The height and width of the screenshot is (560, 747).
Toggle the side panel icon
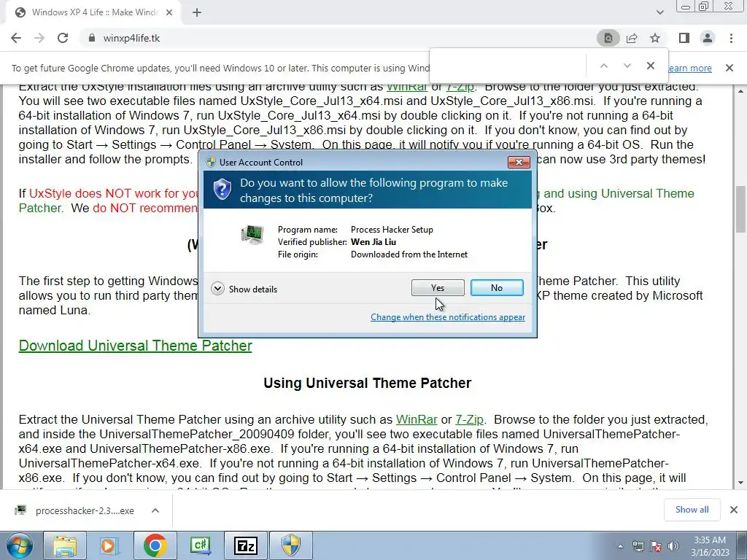pos(684,38)
